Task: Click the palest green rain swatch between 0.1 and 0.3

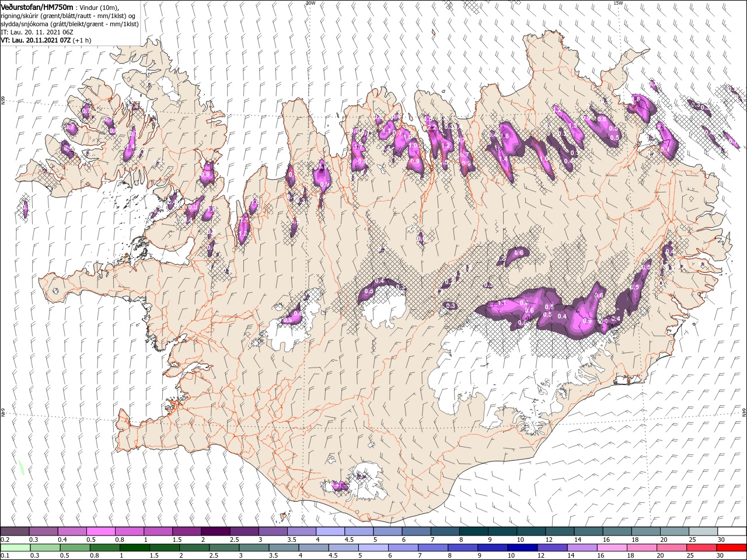Action: click(15, 548)
